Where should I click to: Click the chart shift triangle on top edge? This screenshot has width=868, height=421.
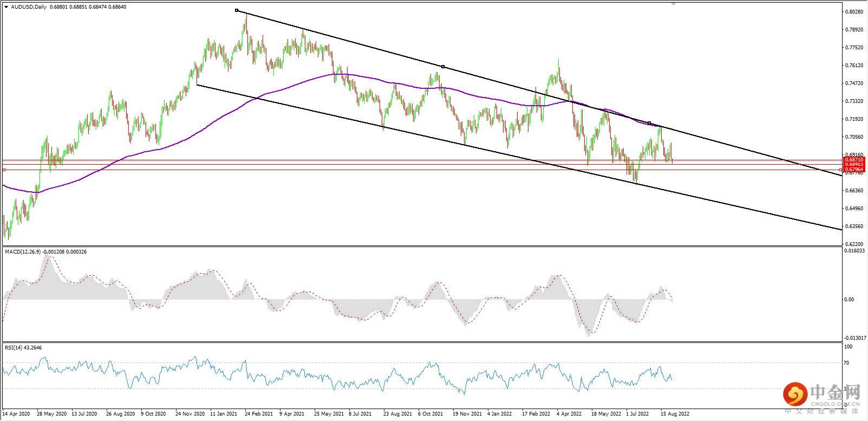(x=674, y=3)
